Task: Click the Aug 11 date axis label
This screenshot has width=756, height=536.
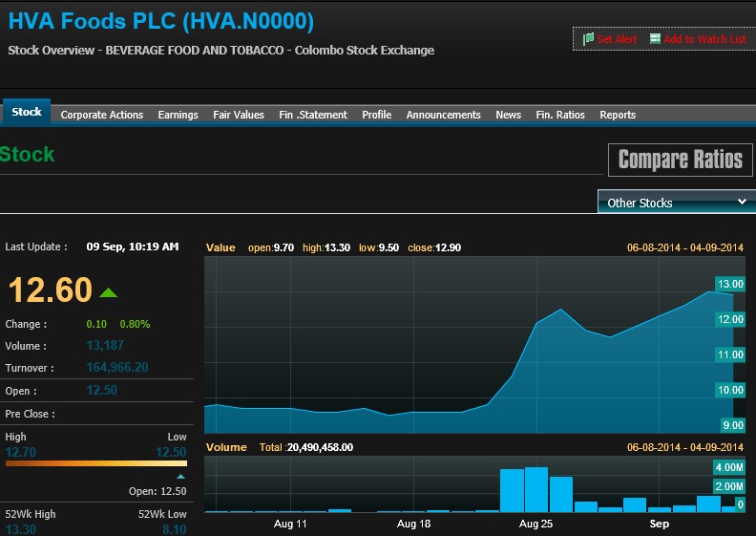Action: (x=290, y=524)
